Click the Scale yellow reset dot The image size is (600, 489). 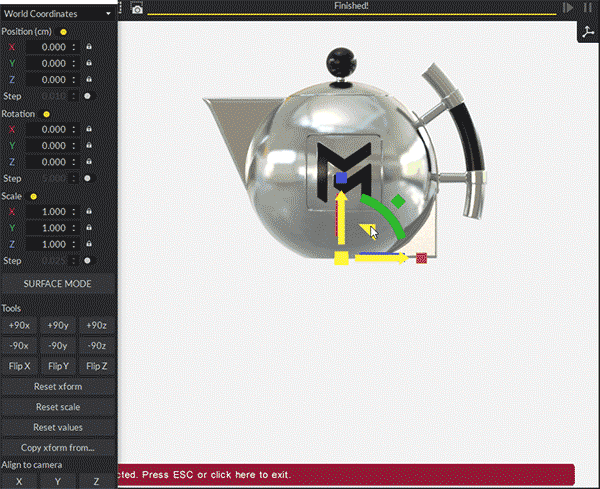click(34, 197)
